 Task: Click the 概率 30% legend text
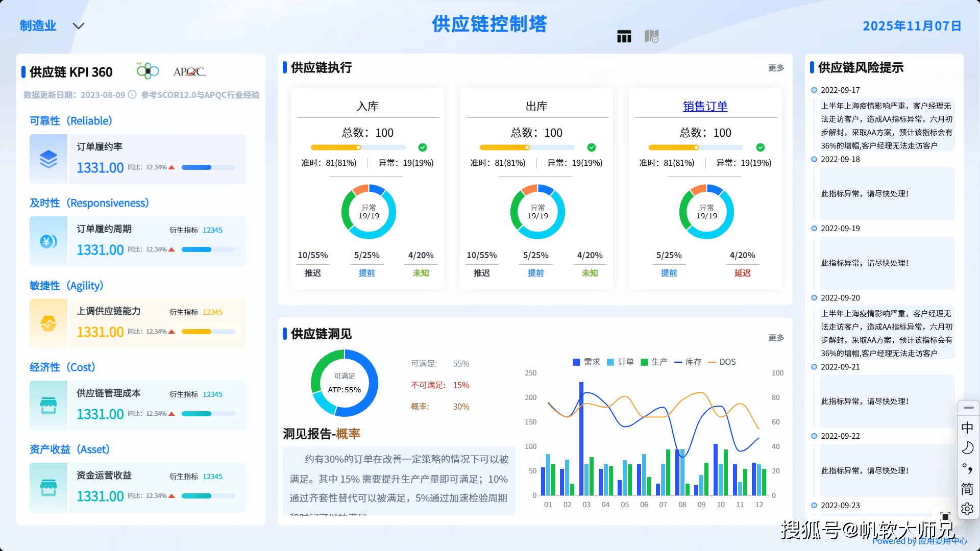click(x=440, y=407)
